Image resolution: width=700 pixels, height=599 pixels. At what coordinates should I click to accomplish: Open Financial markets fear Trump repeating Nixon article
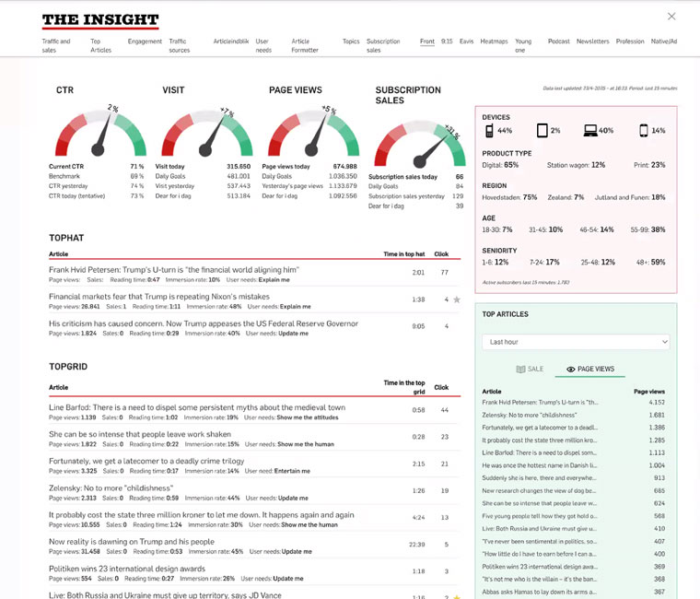(159, 297)
